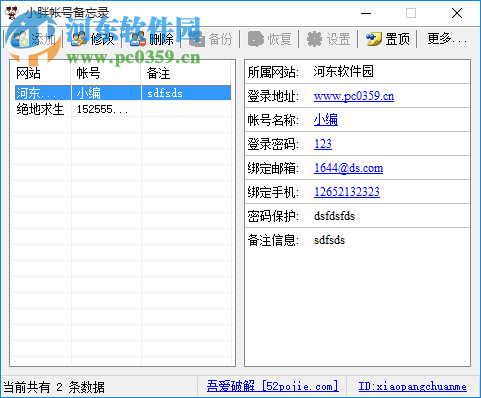Click the 添加 (Add) account icon
The width and height of the screenshot is (481, 398).
20,39
